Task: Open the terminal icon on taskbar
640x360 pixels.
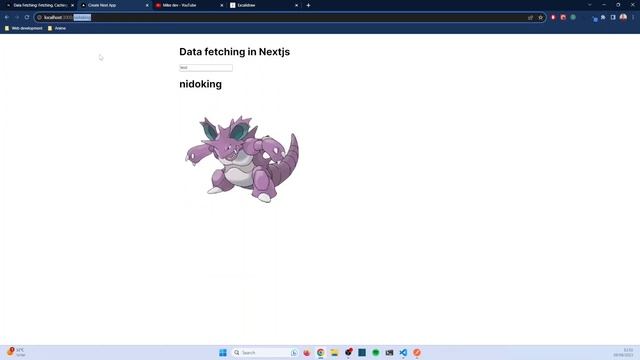Action: pos(389,353)
